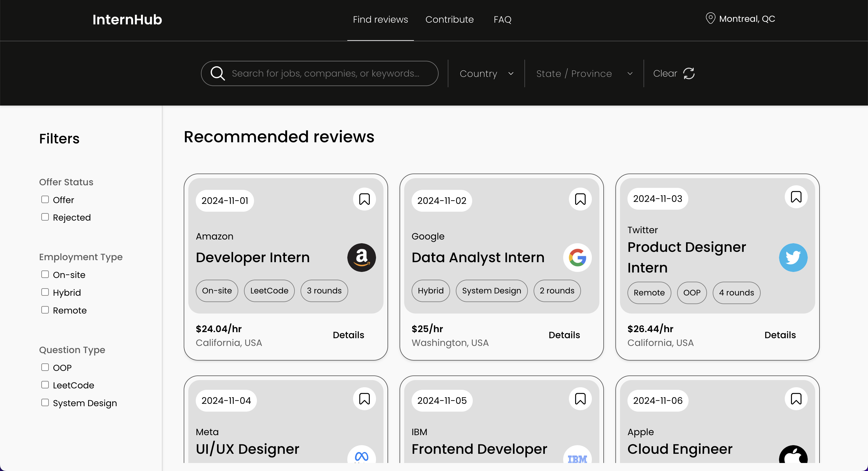
Task: Save the Meta UI/UX Designer review bookmark
Action: pos(364,399)
